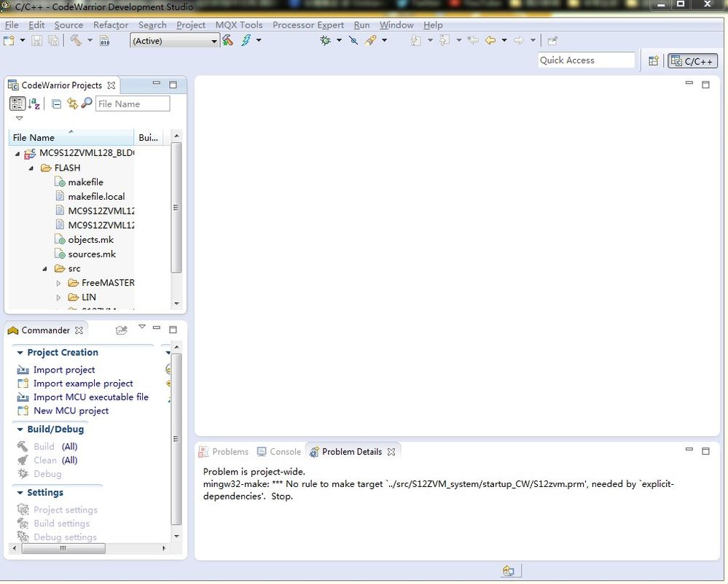Click alphabetical sort icon in Projects panel
The width and height of the screenshot is (728, 584).
[x=34, y=104]
